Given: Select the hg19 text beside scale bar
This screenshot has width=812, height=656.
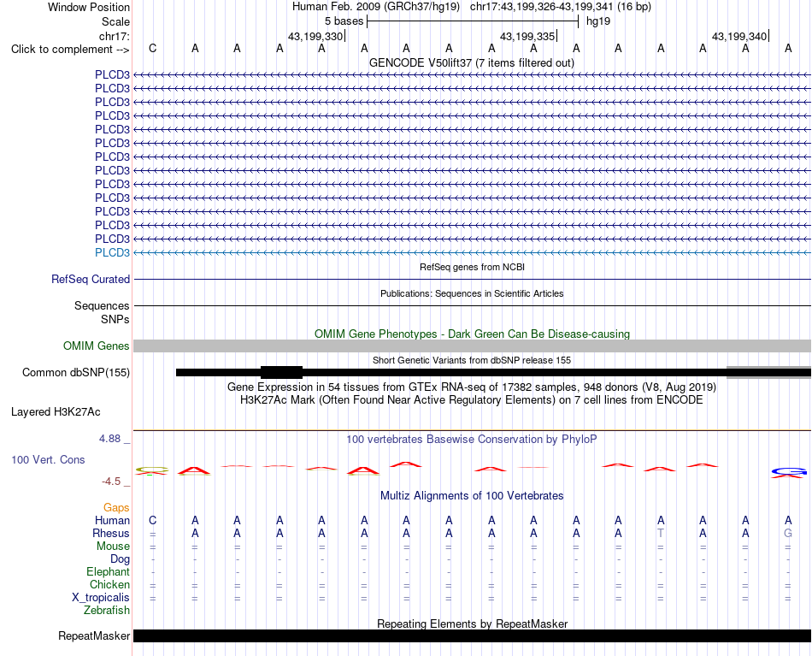Looking at the screenshot, I should point(598,21).
